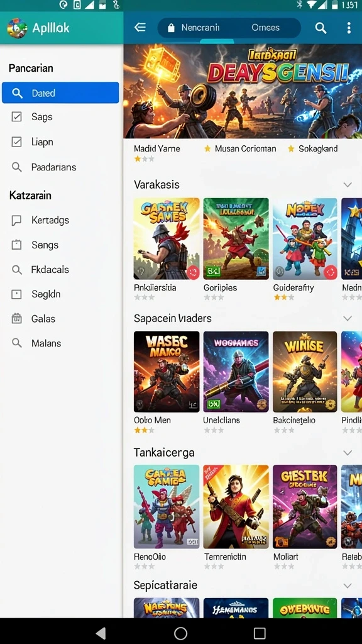
Task: Toggle the Sags checkbox
Action: tap(16, 117)
